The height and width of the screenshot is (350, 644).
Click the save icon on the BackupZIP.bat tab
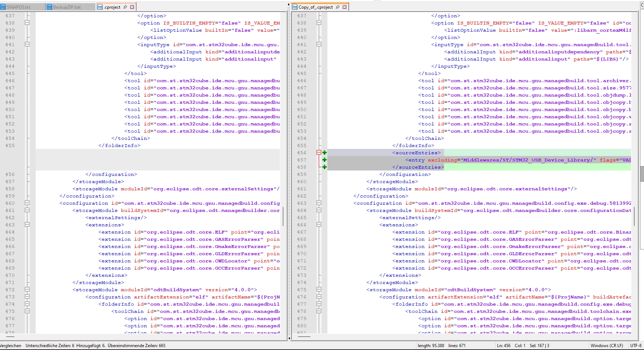[50, 7]
